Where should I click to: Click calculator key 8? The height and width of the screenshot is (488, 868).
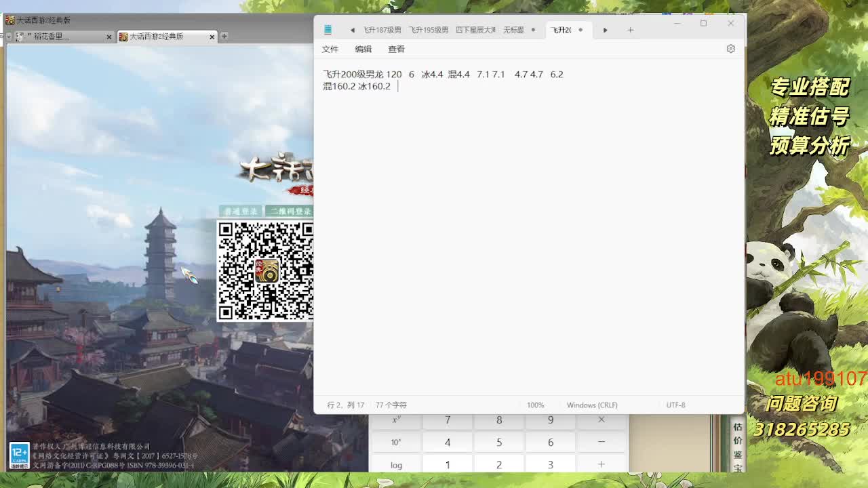(x=499, y=420)
